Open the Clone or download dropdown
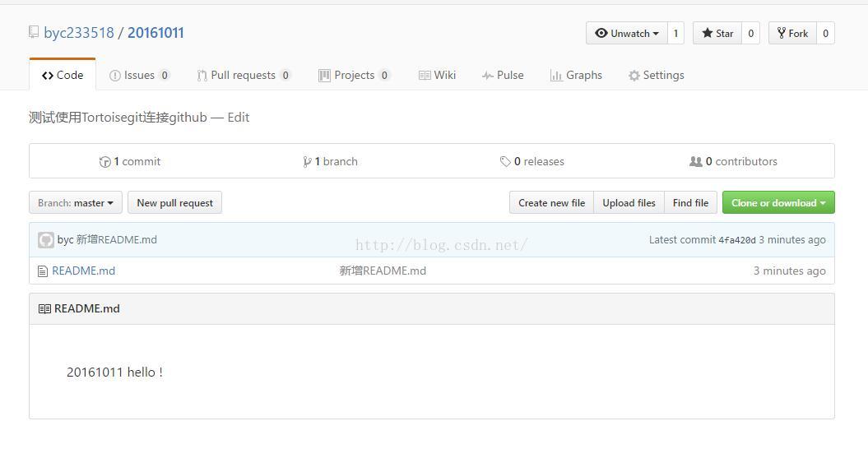868x472 pixels. 778,202
